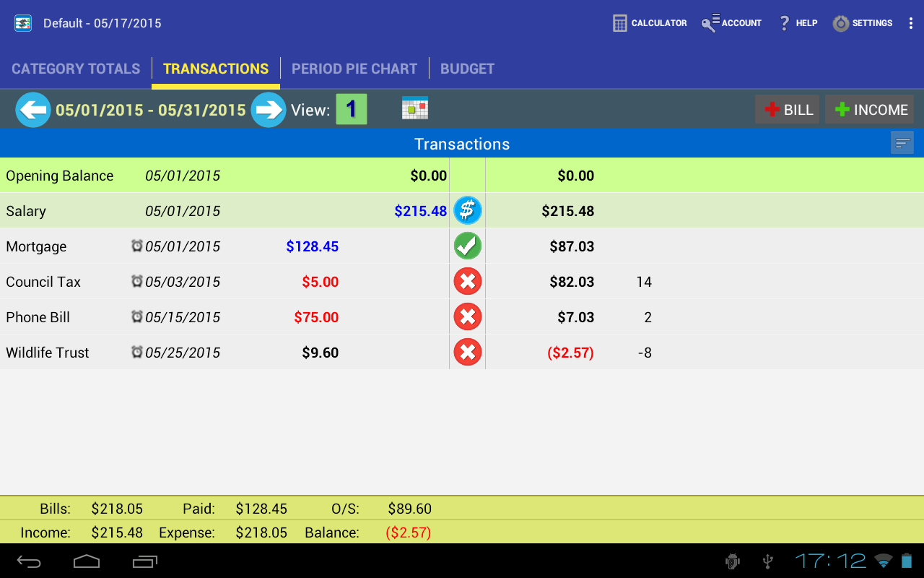924x578 pixels.
Task: Open the Settings screen
Action: pos(862,22)
